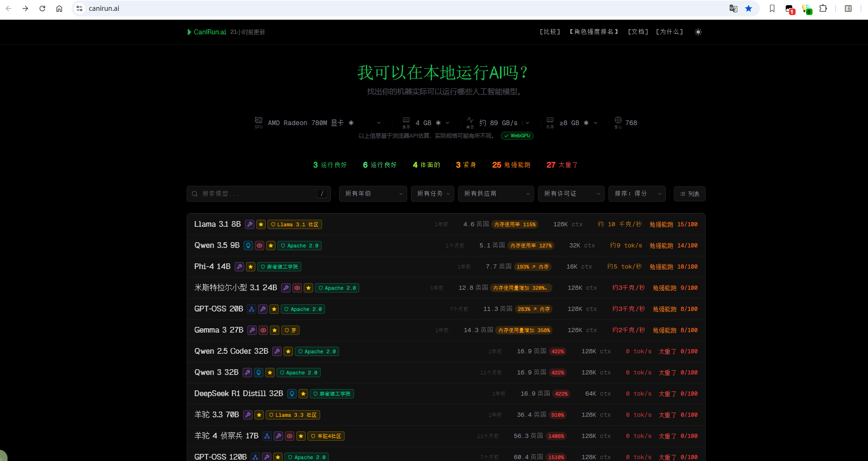Click the network icon beside GPT-OSS 20B
Image resolution: width=868 pixels, height=461 pixels.
252,309
